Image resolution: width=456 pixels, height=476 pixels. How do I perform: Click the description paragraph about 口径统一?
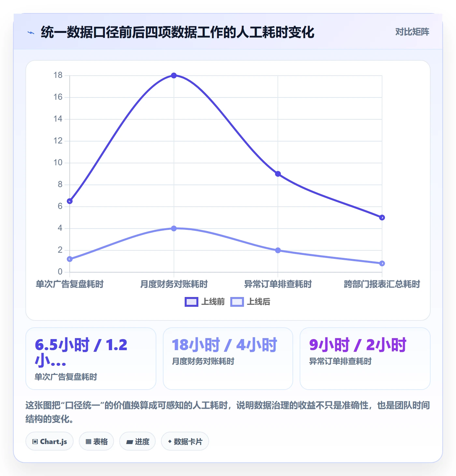[228, 412]
